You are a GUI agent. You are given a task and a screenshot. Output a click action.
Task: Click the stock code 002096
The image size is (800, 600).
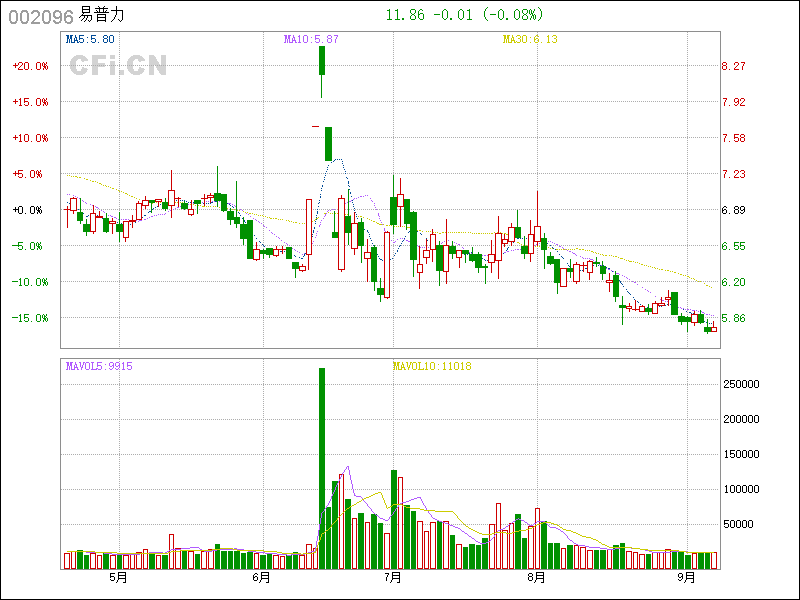[40, 16]
